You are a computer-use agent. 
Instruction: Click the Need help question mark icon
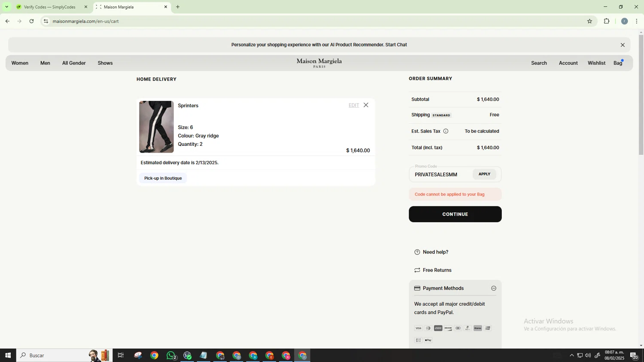417,252
